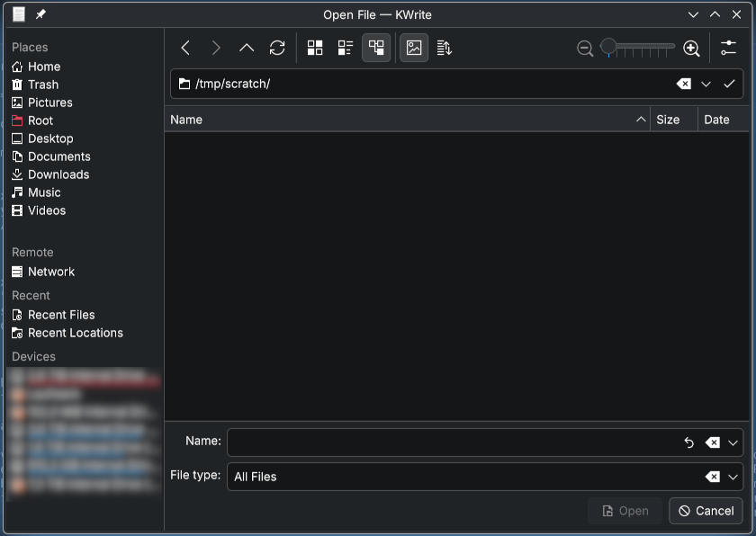The width and height of the screenshot is (756, 536).
Task: Open the sorting options menu
Action: [444, 48]
